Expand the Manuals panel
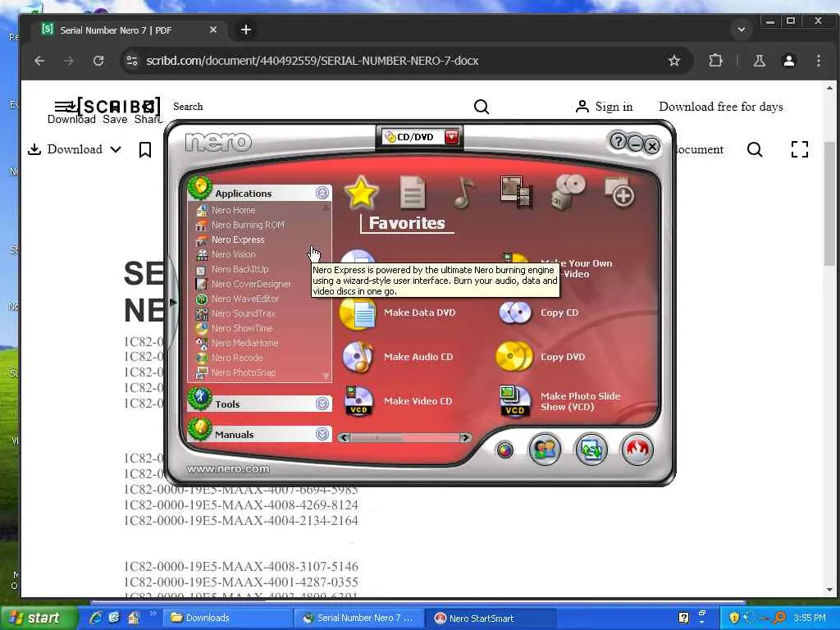The image size is (840, 630). point(322,434)
